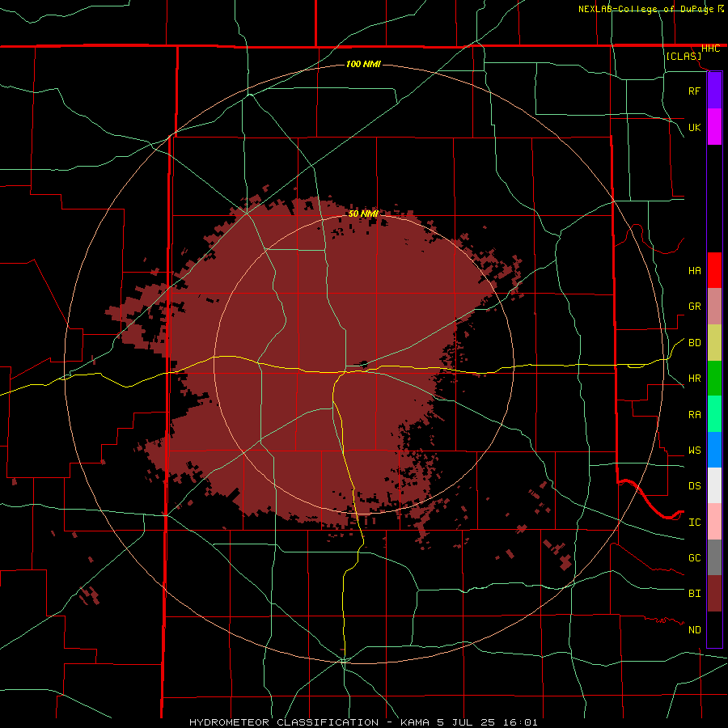This screenshot has width=728, height=728.
Task: Click the HA red legend swatch
Action: pyautogui.click(x=714, y=270)
